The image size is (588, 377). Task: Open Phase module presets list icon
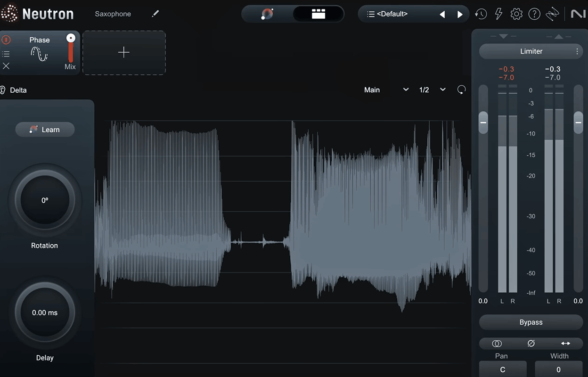point(6,54)
